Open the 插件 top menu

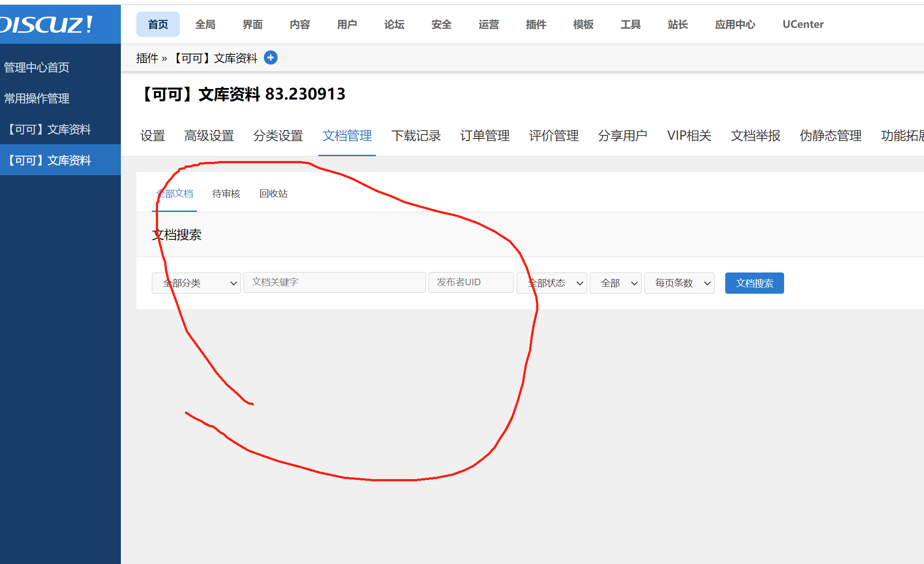click(536, 24)
